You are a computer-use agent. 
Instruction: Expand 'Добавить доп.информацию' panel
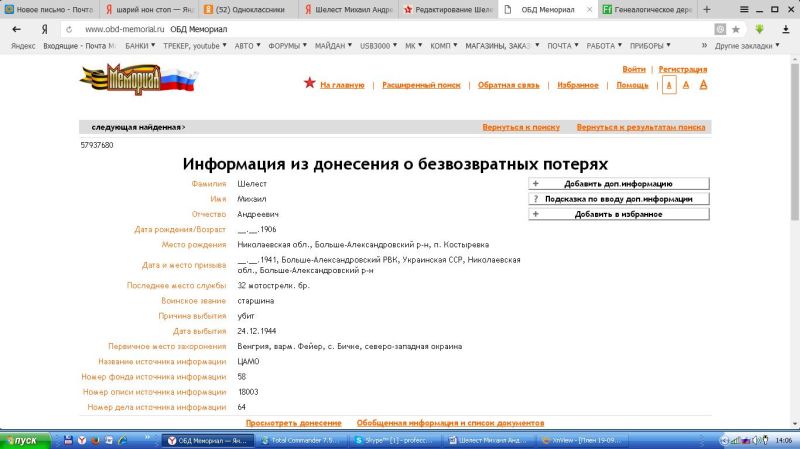tap(618, 184)
